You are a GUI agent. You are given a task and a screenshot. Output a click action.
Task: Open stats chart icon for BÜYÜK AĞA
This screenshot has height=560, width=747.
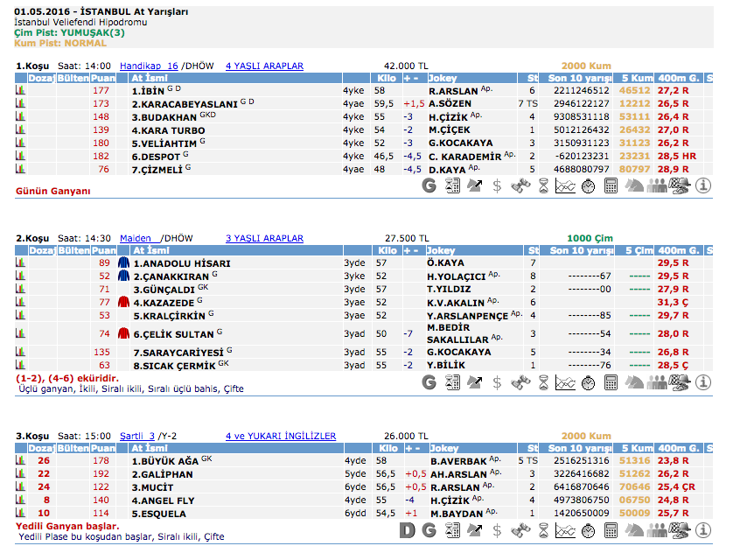tap(20, 460)
